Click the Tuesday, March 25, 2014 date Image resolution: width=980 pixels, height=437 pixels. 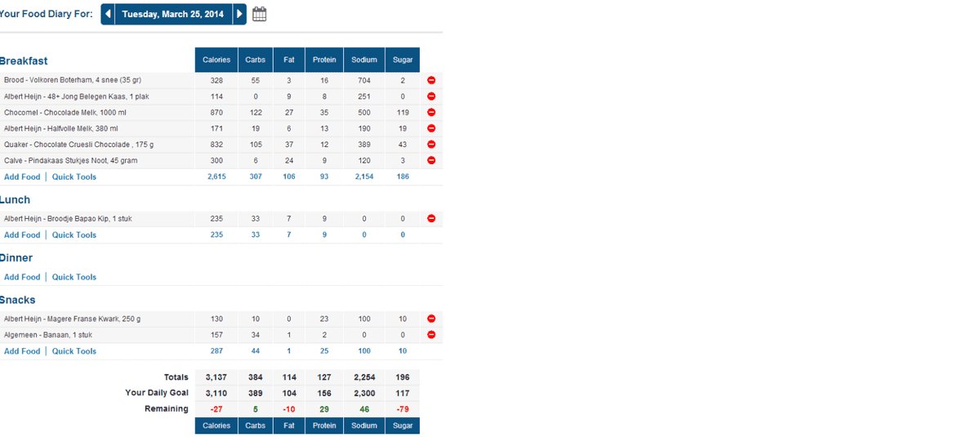(172, 14)
